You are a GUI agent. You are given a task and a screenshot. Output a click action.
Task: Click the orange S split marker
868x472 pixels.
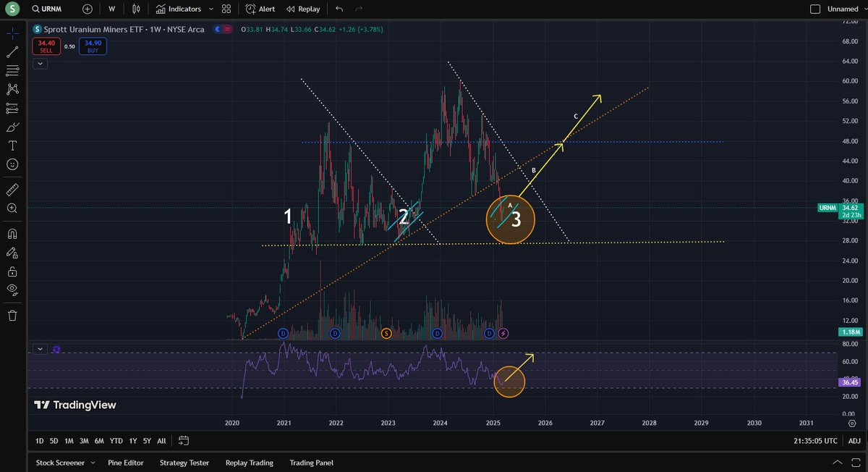click(386, 333)
